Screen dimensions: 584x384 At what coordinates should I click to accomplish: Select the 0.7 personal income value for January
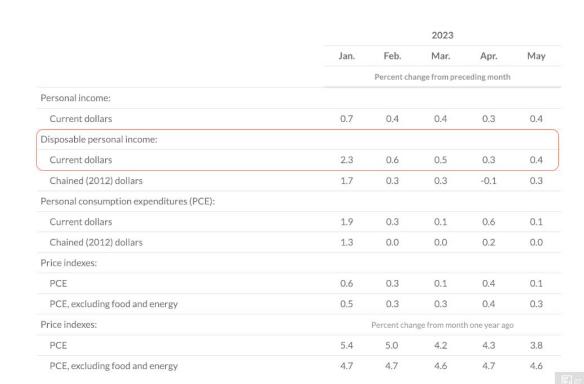pos(346,119)
